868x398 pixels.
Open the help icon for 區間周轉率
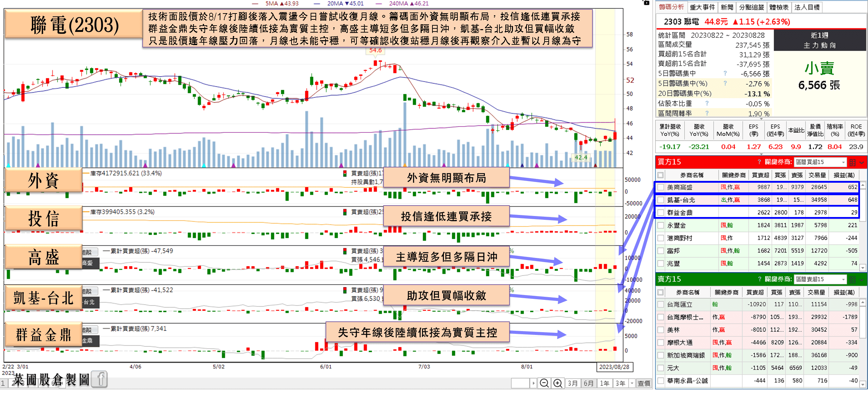[x=707, y=113]
